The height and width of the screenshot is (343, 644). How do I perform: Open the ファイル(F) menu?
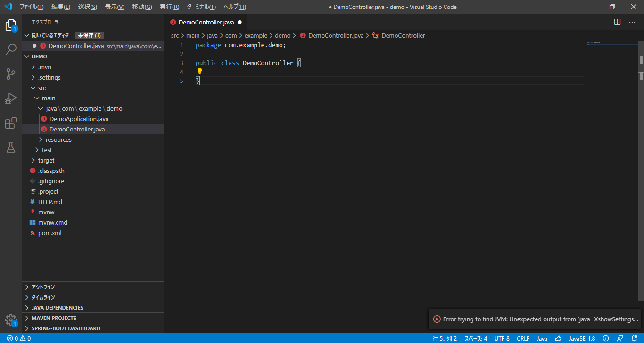(31, 7)
